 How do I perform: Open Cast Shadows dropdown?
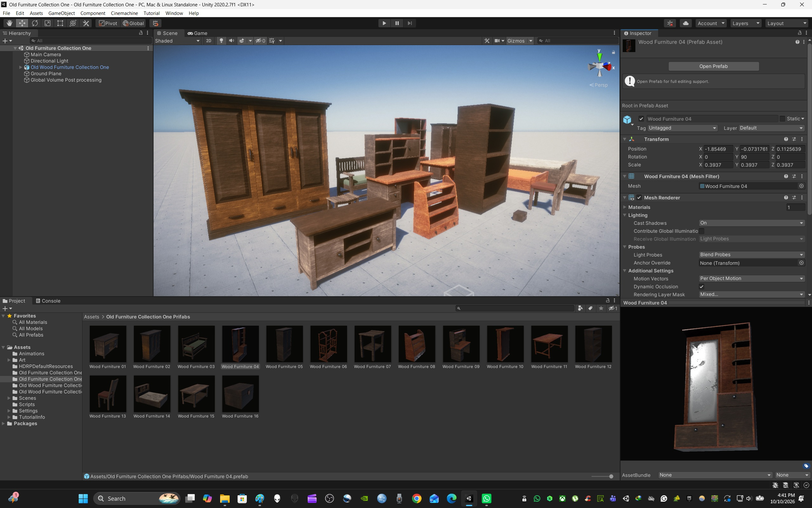(752, 223)
